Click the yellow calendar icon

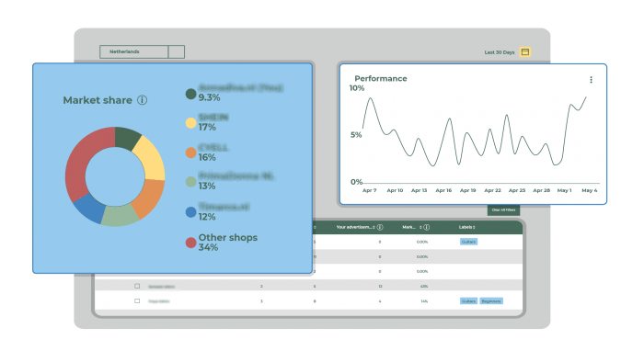click(525, 52)
